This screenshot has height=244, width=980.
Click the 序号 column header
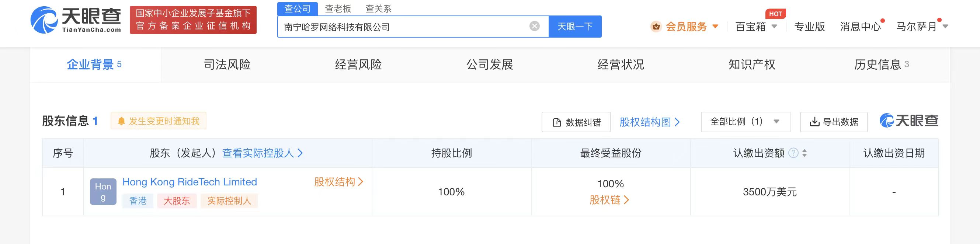(63, 153)
